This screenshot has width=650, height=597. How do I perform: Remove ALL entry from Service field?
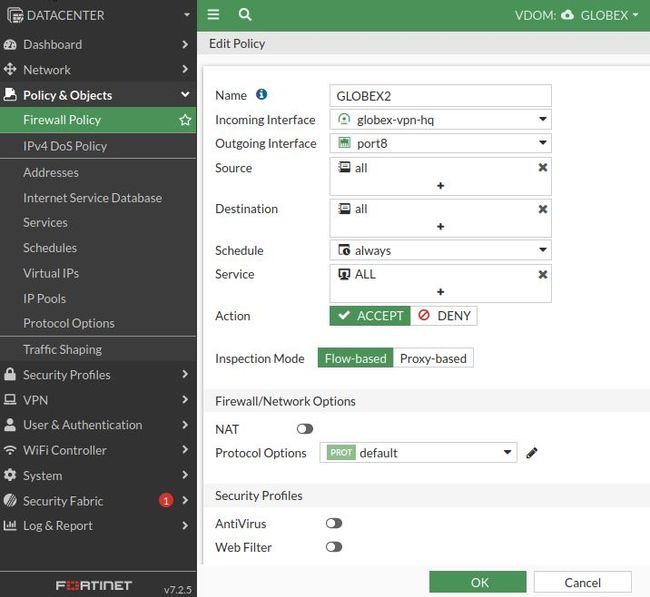point(543,274)
